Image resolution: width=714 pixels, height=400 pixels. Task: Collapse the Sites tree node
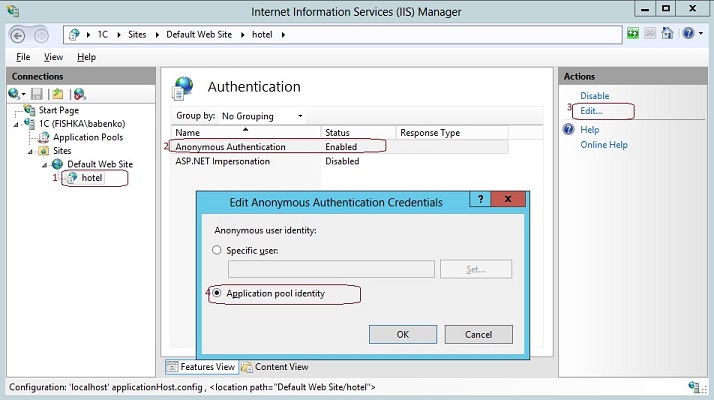point(31,152)
